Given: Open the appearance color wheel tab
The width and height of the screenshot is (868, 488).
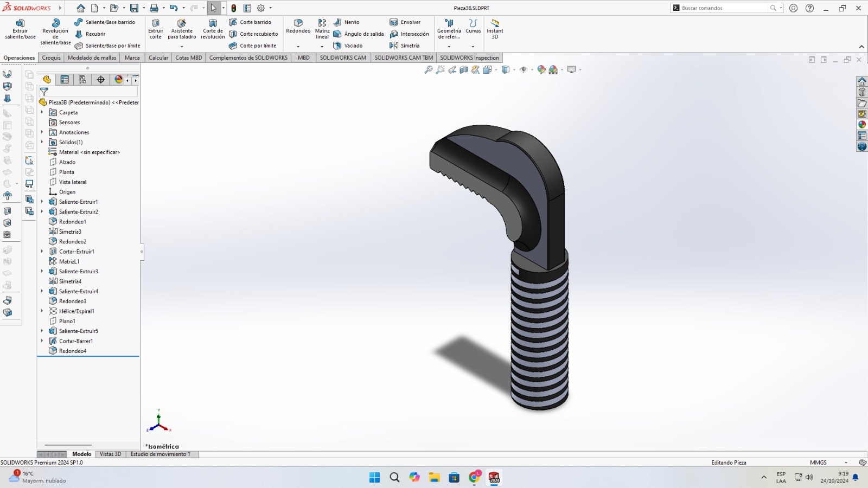Looking at the screenshot, I should coord(118,80).
